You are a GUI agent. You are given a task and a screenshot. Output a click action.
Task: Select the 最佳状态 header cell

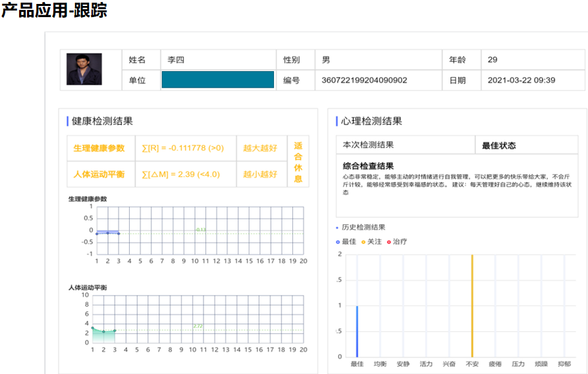point(499,146)
